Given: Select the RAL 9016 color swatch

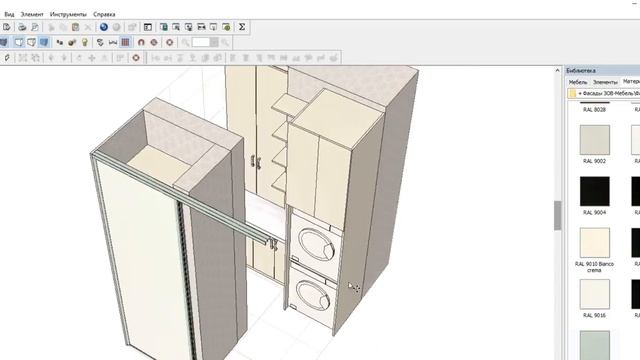Looking at the screenshot, I should 594,294.
